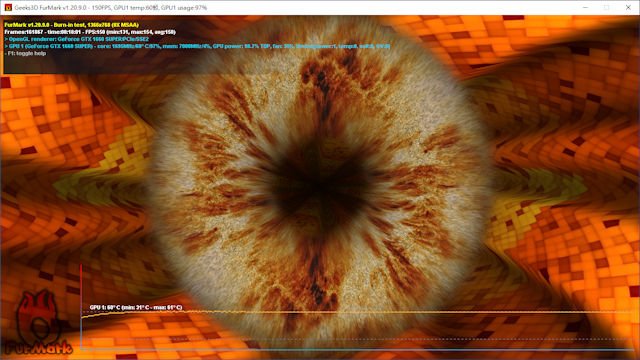This screenshot has width=640, height=360.
Task: Click the Frames and FPS statistics line
Action: 90,32
